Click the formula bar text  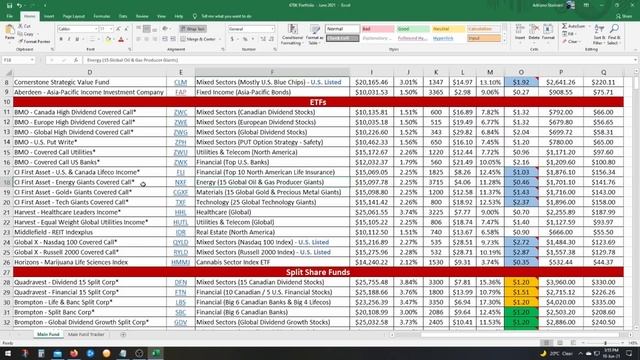(132, 60)
